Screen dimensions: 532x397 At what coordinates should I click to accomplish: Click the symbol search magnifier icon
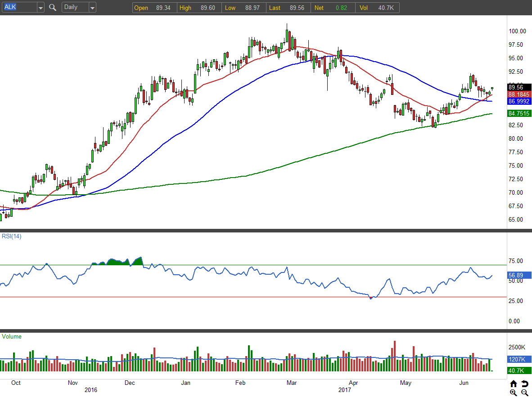pos(52,8)
